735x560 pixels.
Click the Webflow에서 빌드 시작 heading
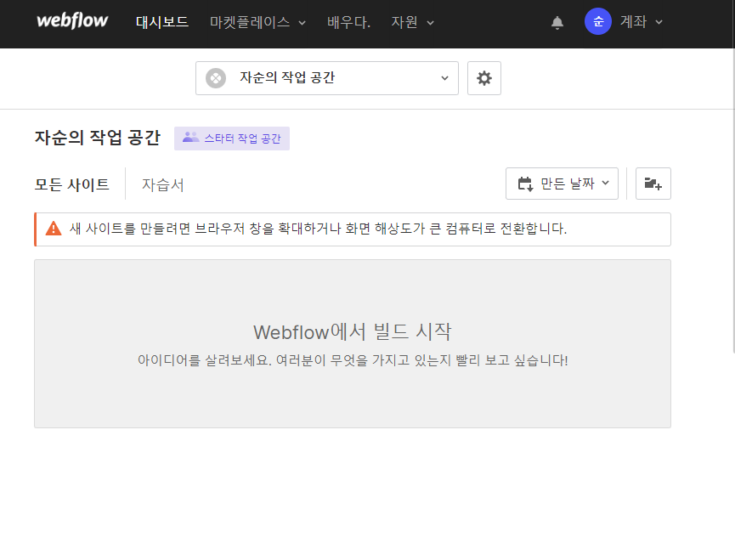352,331
